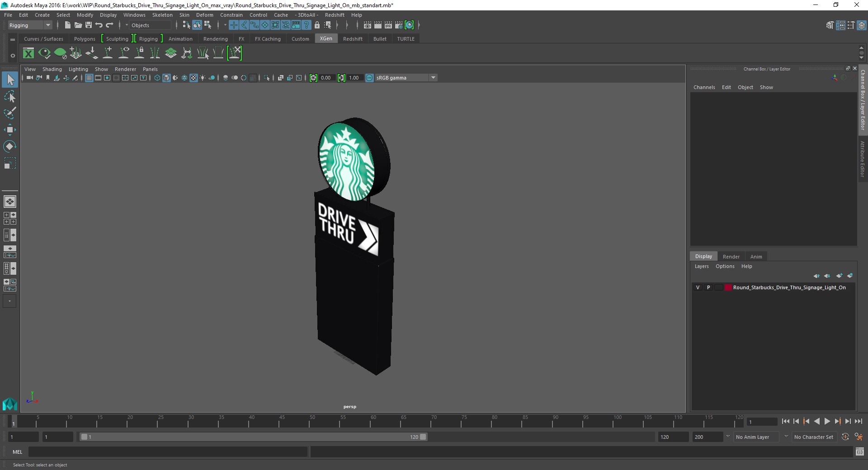Redo action with redo arrow
The width and height of the screenshot is (868, 470).
pos(109,25)
